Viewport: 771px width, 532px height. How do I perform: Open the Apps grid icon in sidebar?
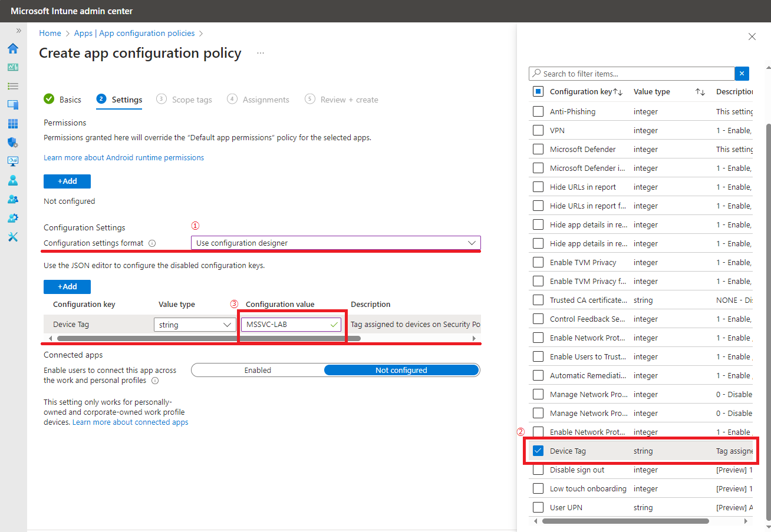click(13, 124)
